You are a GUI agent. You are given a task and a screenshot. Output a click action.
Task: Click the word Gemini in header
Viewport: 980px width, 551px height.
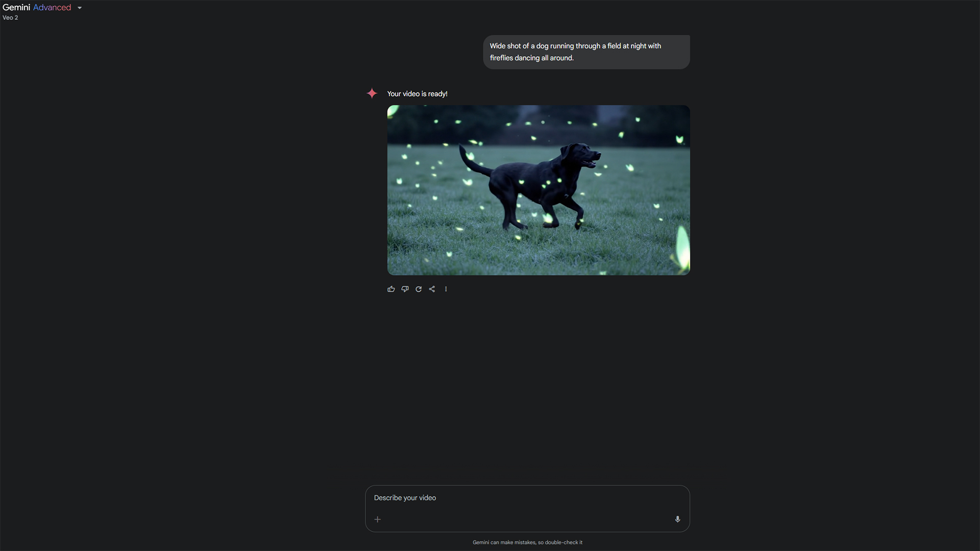[16, 8]
